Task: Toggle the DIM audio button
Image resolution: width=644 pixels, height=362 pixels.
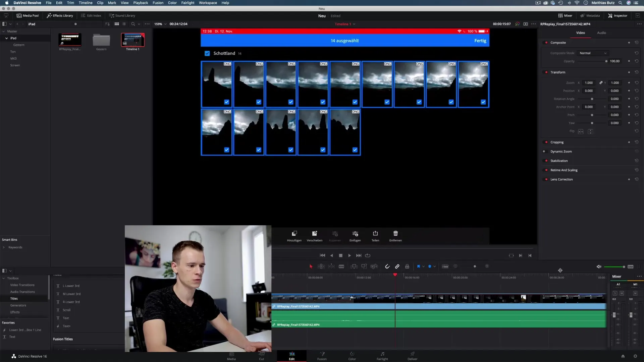Action: point(631,267)
